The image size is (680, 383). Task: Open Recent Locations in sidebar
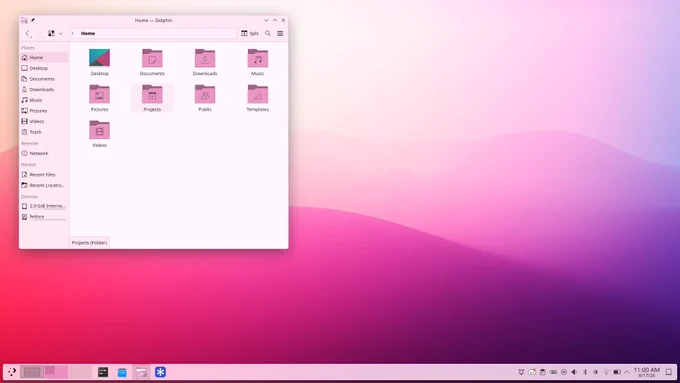(x=44, y=185)
